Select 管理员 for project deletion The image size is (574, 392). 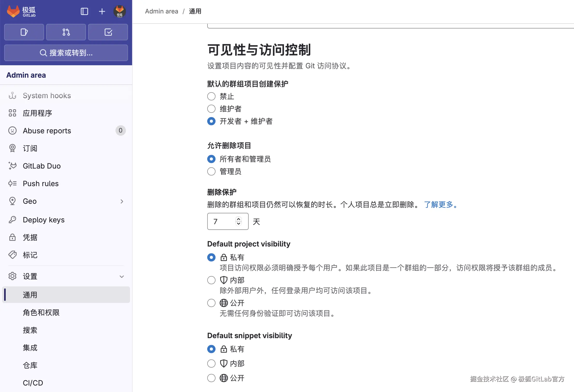211,171
